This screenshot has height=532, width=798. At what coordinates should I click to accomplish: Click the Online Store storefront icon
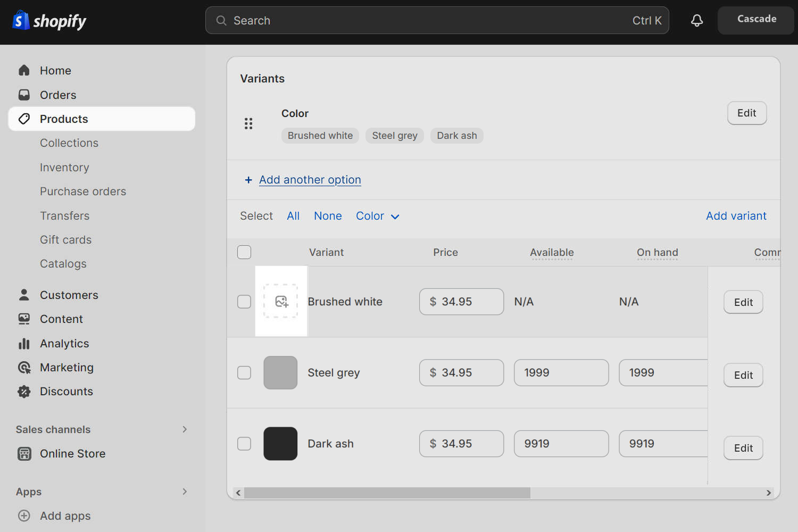24,453
